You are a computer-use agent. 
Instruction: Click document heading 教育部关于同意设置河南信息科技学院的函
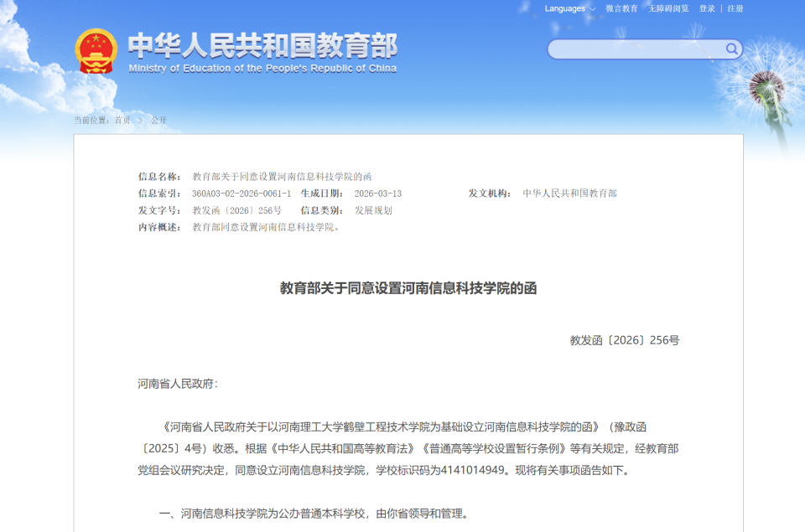[408, 288]
